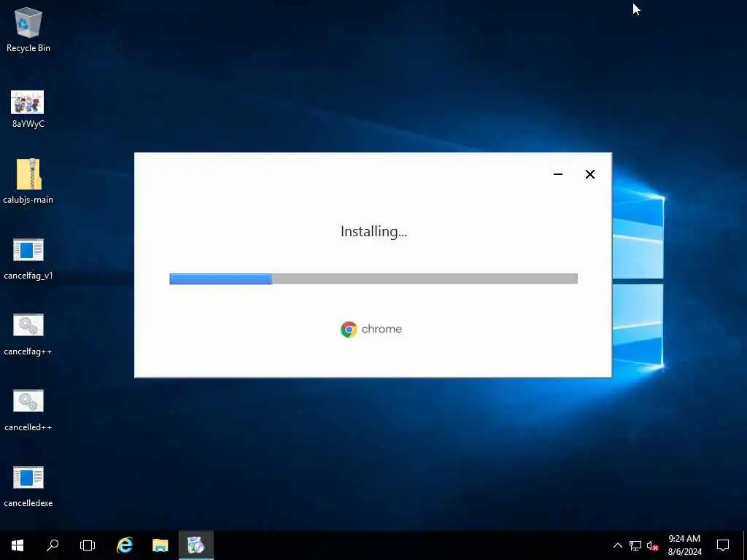
Task: Select the 8aYWyC image file icon
Action: (x=28, y=109)
